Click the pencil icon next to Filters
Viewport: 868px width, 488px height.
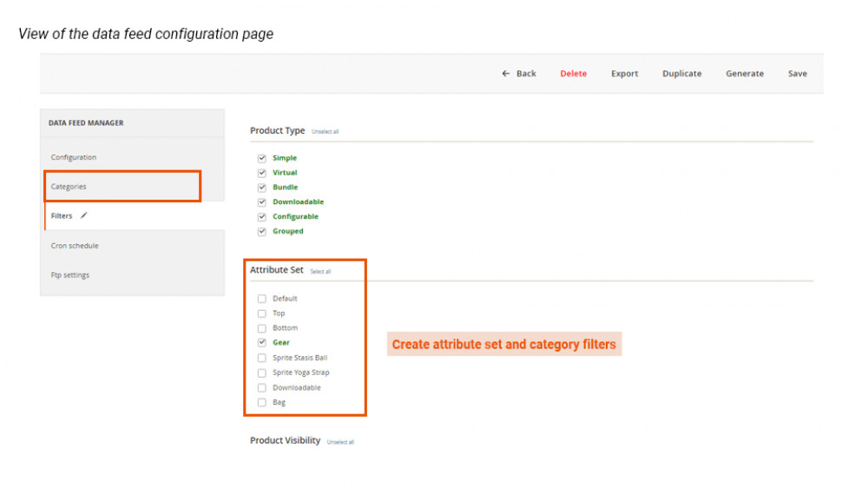click(84, 216)
